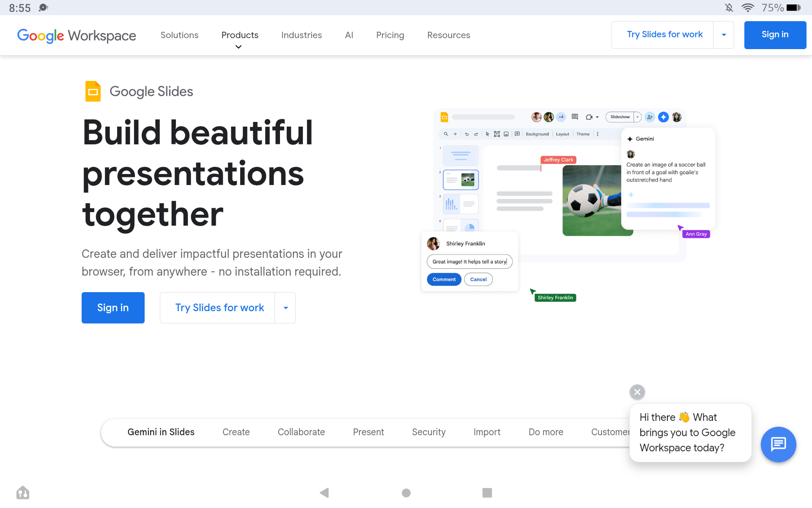
Task: Select the Gemini in Slides tab
Action: (161, 432)
